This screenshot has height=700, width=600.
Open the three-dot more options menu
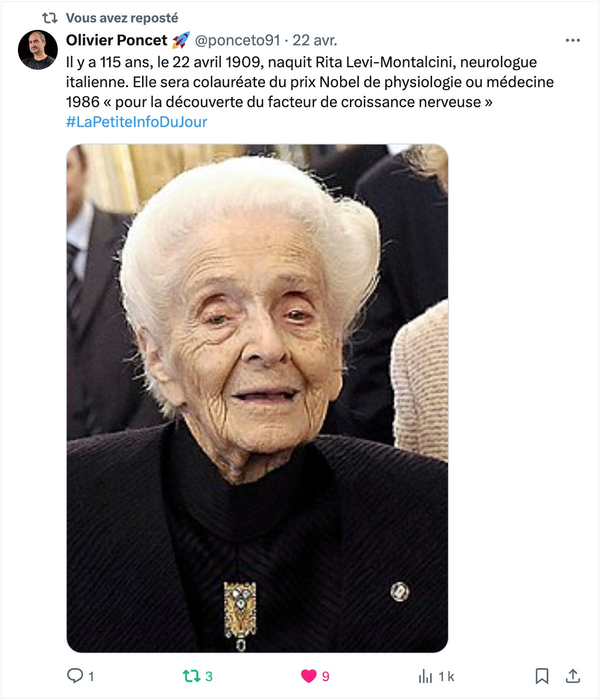point(573,40)
